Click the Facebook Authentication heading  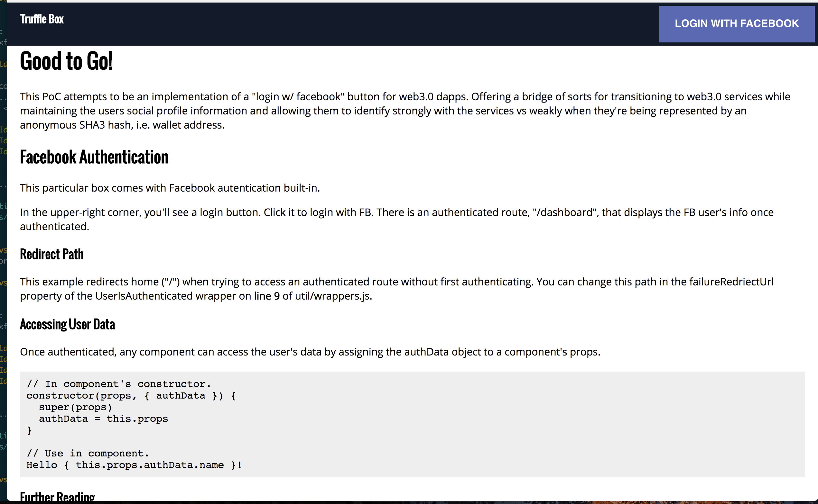click(94, 157)
